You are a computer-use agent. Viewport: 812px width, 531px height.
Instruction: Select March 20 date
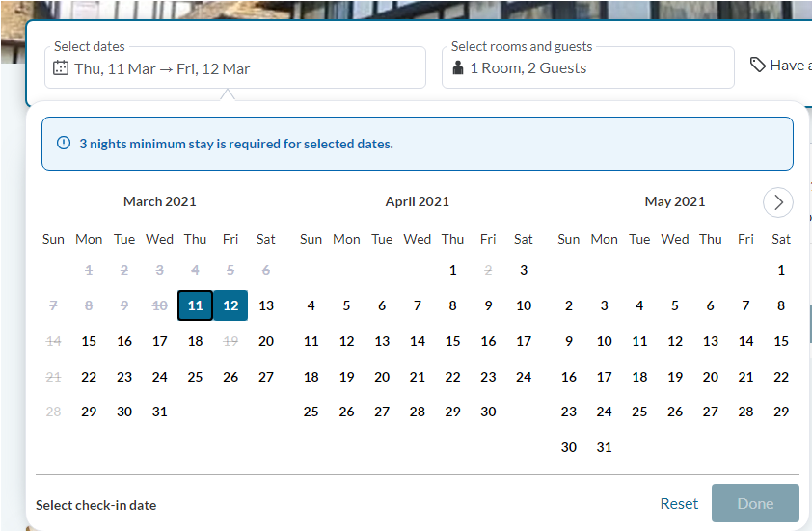point(266,341)
